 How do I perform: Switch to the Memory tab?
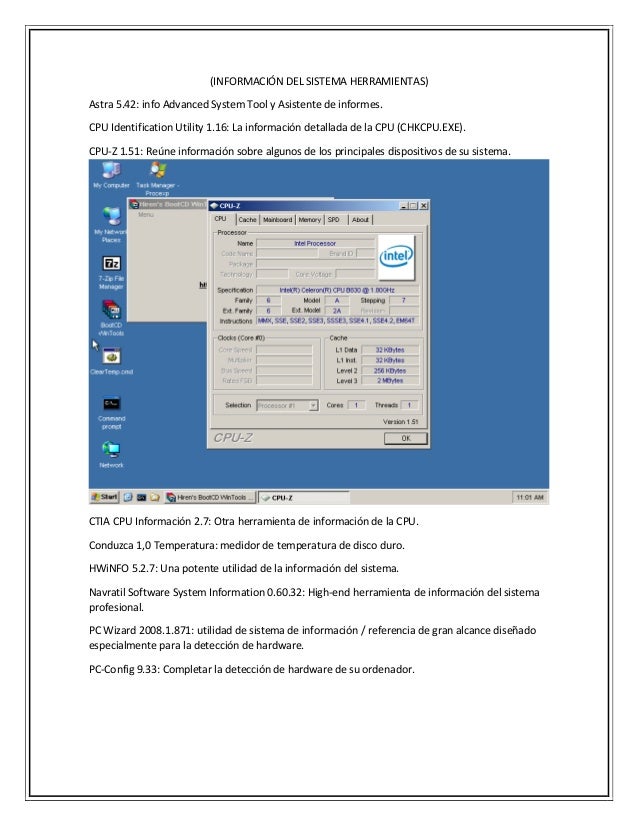[x=309, y=220]
